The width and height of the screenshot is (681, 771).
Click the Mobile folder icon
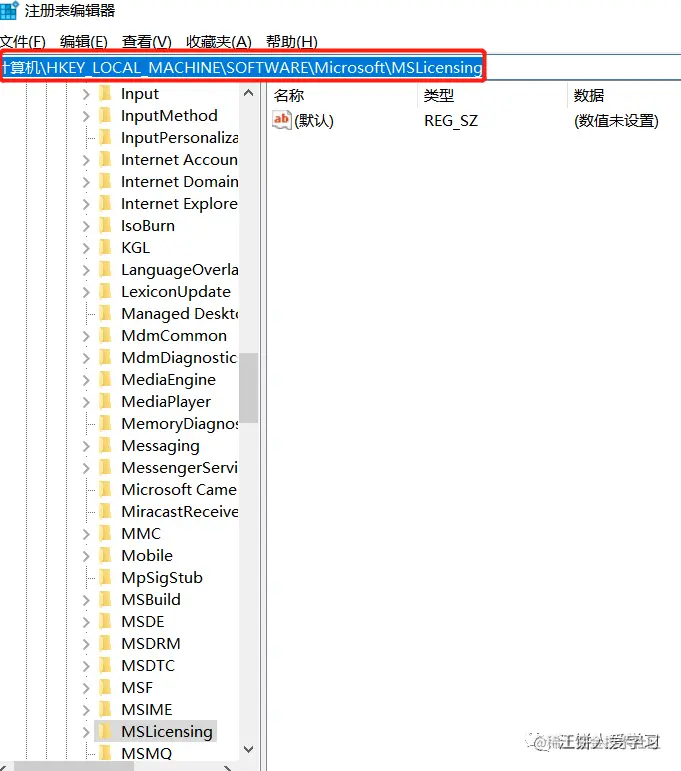coord(105,555)
